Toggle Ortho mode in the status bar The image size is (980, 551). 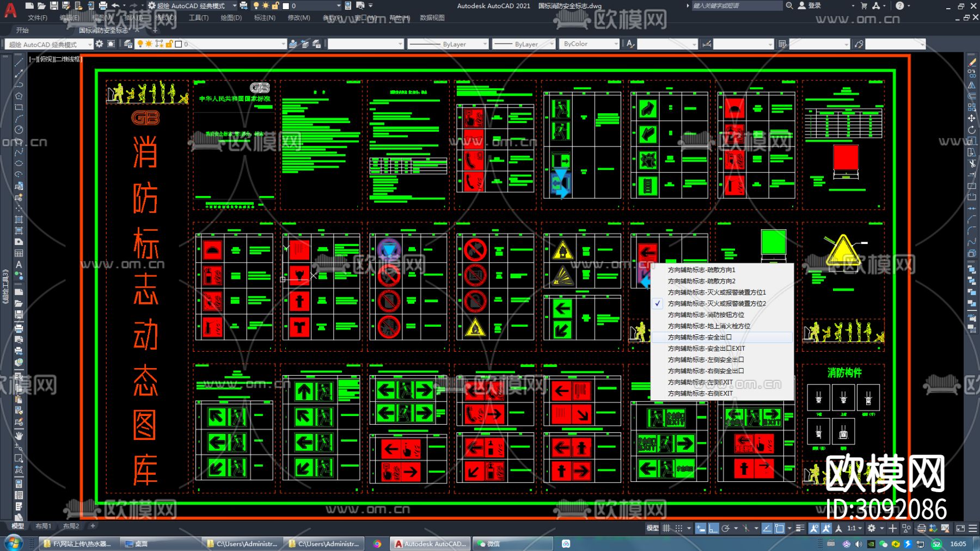tap(713, 528)
